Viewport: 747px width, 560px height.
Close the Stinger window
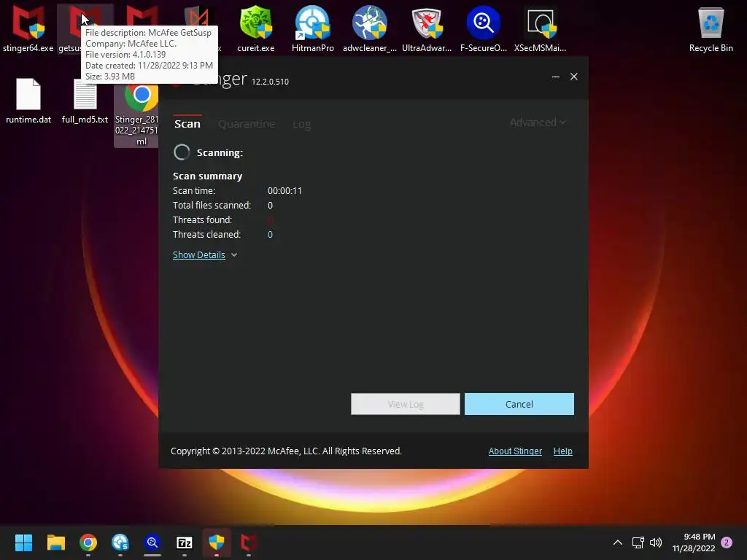click(x=574, y=77)
